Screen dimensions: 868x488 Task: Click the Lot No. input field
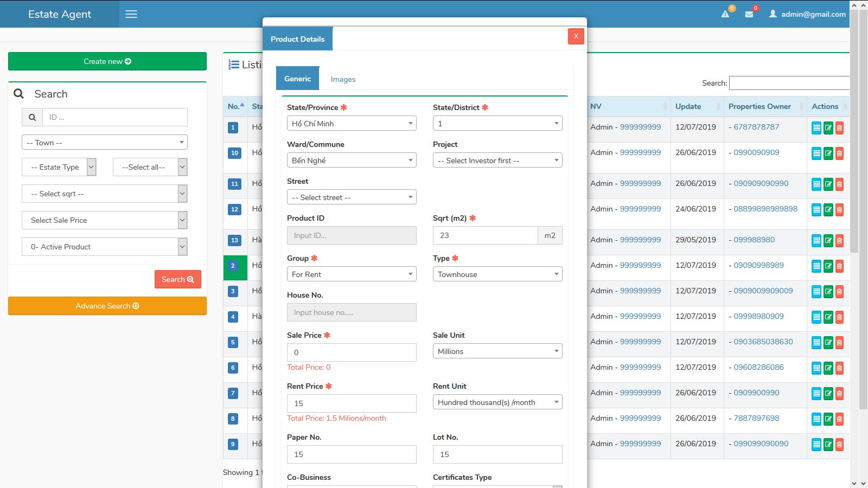[497, 454]
